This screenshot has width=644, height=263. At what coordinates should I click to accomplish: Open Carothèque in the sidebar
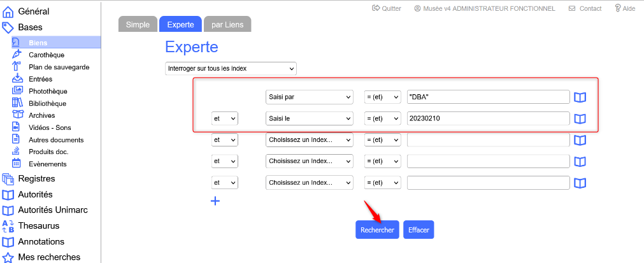[x=46, y=55]
